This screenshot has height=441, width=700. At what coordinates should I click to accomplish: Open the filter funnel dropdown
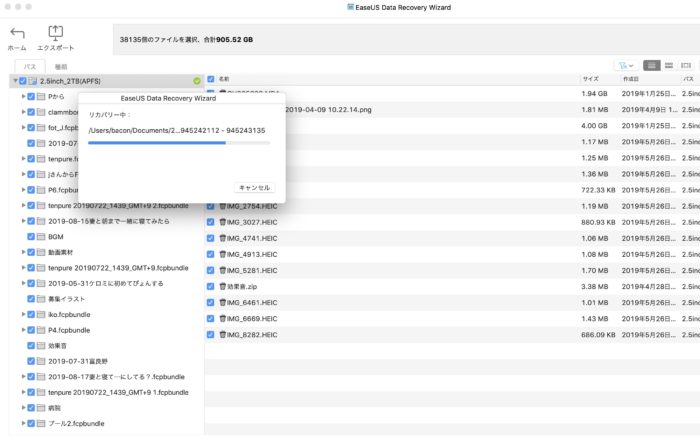pyautogui.click(x=626, y=66)
